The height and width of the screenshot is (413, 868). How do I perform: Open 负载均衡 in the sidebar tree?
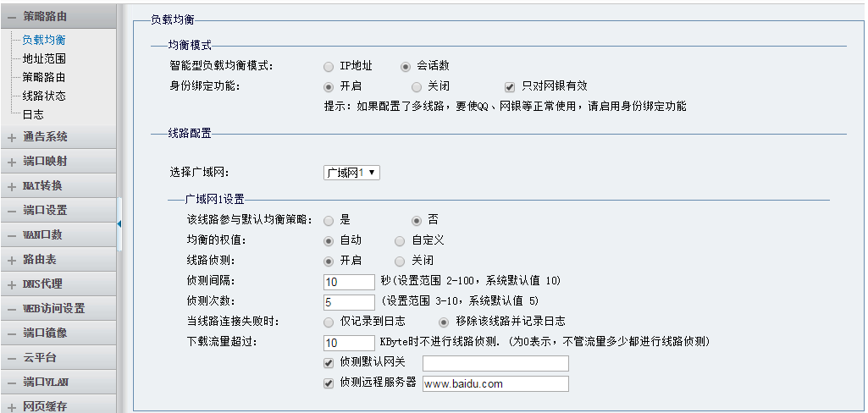44,40
